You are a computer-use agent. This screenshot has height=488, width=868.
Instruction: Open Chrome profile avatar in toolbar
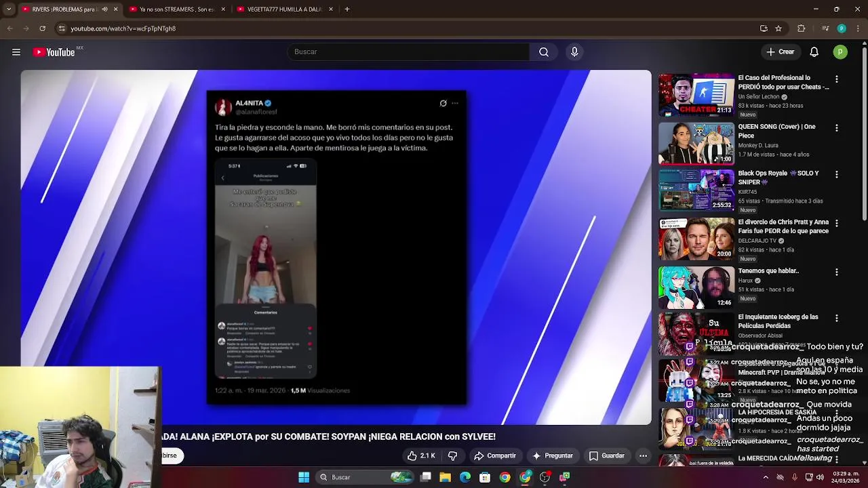coord(842,28)
